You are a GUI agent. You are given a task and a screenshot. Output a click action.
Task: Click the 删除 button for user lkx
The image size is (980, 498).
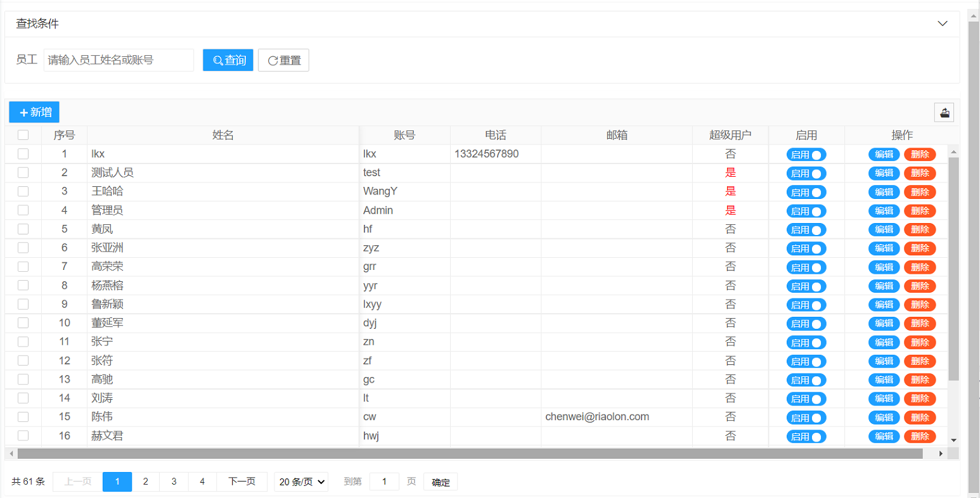pyautogui.click(x=919, y=154)
